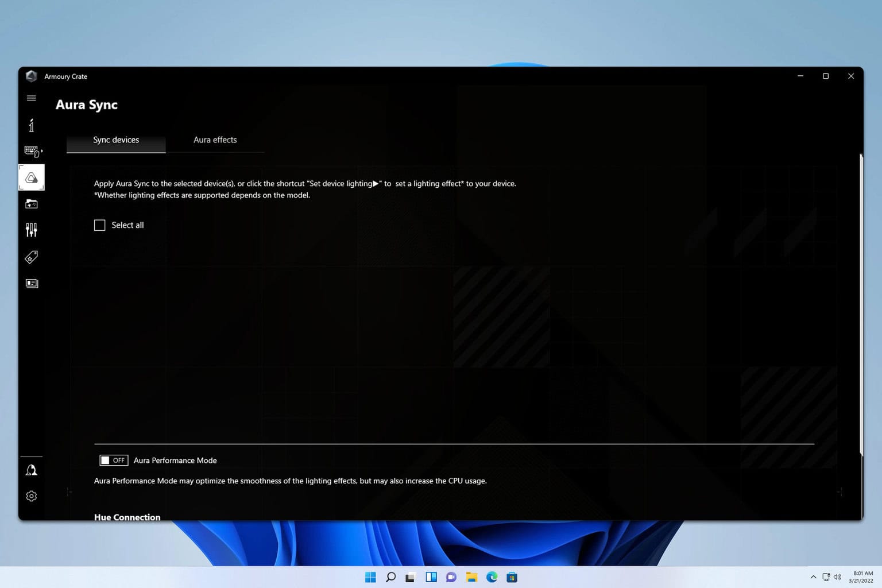Open the User Center profile icon
The height and width of the screenshot is (588, 882).
click(32, 470)
